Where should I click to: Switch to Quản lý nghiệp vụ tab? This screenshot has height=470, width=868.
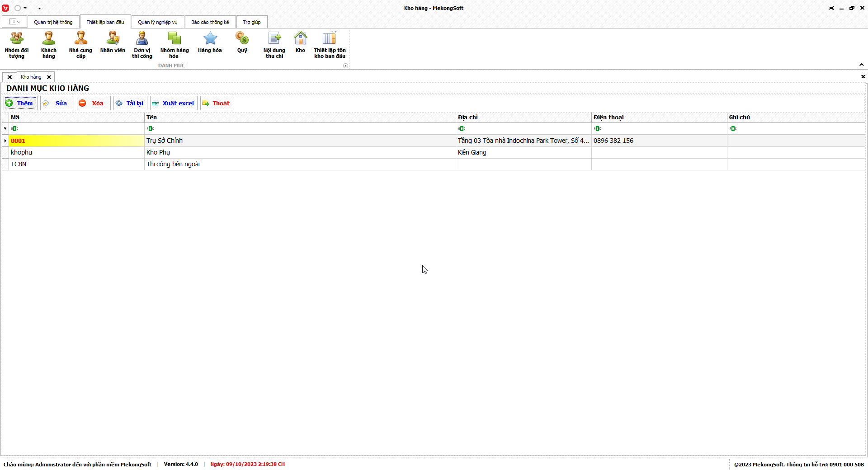tap(158, 22)
